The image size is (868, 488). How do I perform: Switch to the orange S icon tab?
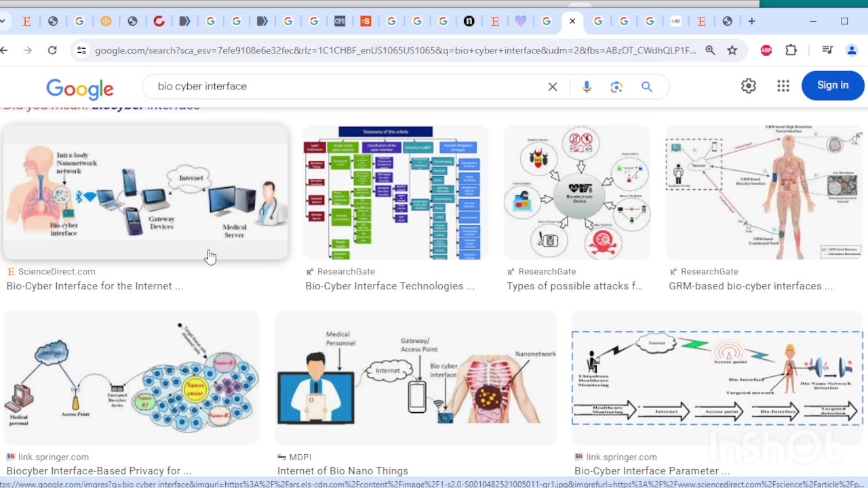[366, 21]
